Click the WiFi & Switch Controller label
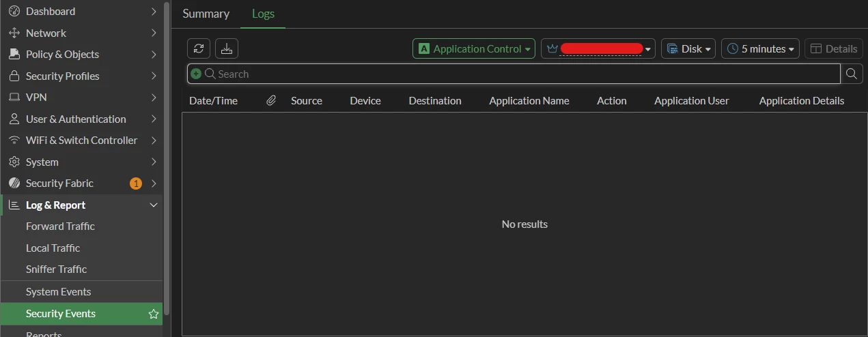This screenshot has width=868, height=337. pyautogui.click(x=81, y=141)
